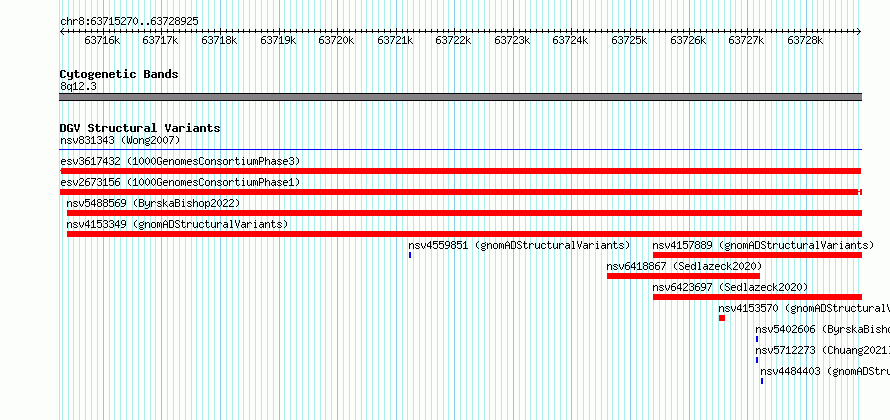Select the gray 8q12.3 cytogenetic band bar
Image resolution: width=890 pixels, height=420 pixels.
coord(460,97)
